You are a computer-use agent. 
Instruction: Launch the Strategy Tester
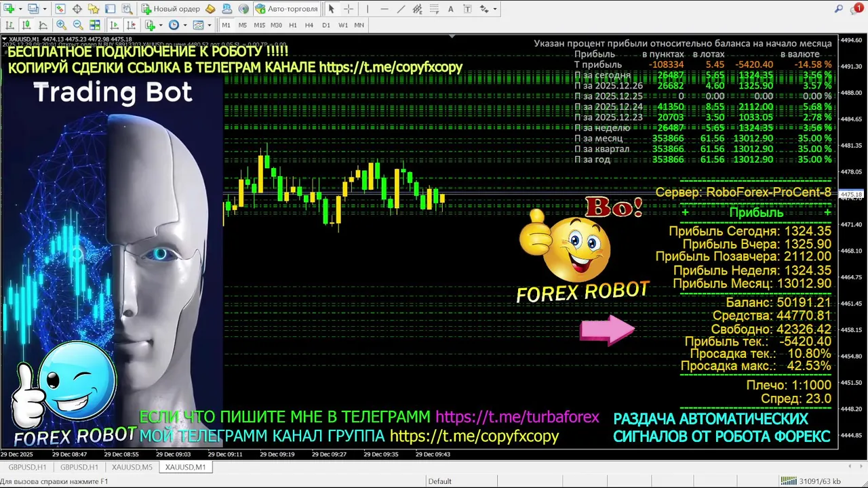point(127,9)
